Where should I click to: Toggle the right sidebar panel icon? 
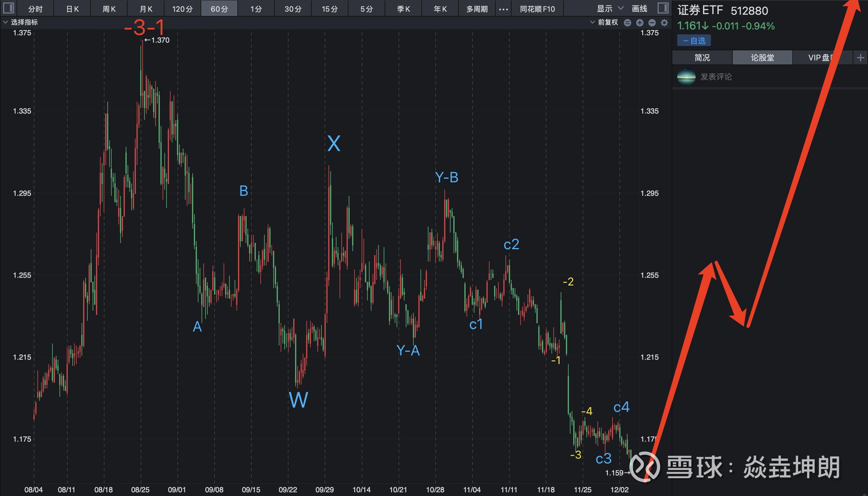663,8
